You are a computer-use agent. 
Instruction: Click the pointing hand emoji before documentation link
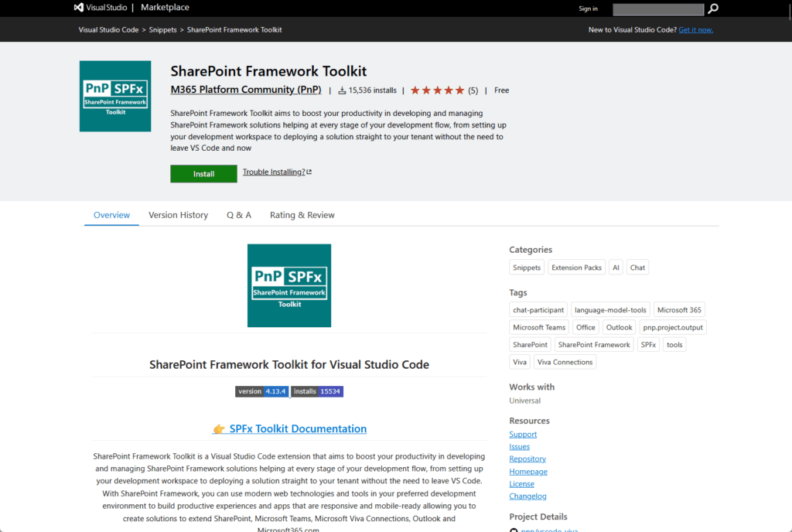click(x=219, y=429)
